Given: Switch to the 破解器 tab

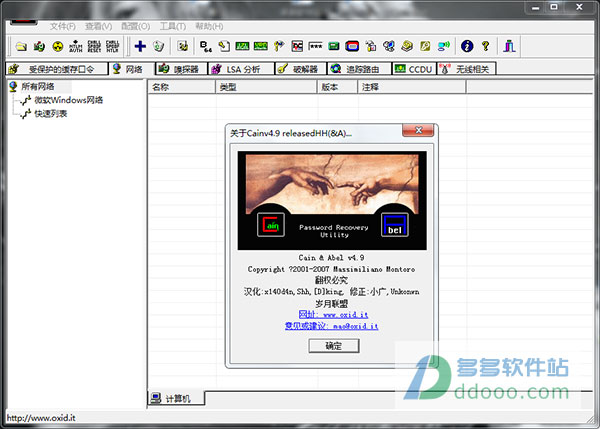Looking at the screenshot, I should (x=301, y=69).
